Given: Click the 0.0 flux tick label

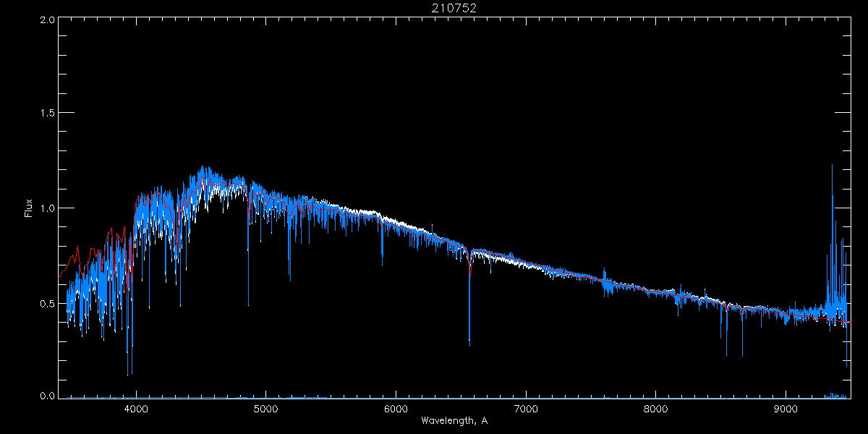Looking at the screenshot, I should click(47, 396).
